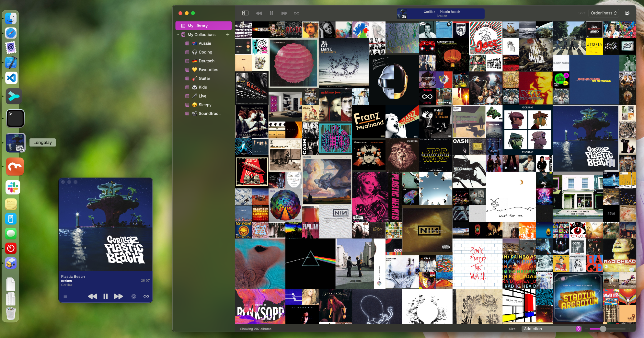
Task: Skip to previous track in main toolbar
Action: 259,13
